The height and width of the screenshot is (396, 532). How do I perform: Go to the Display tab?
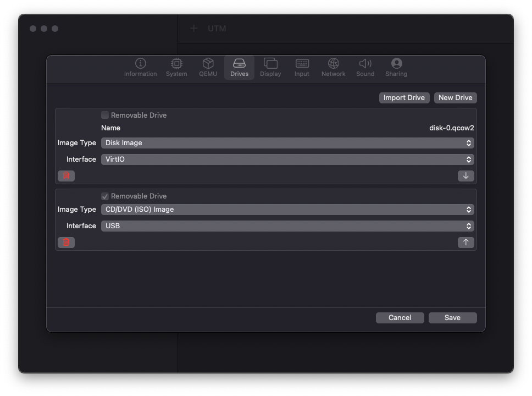pos(270,67)
